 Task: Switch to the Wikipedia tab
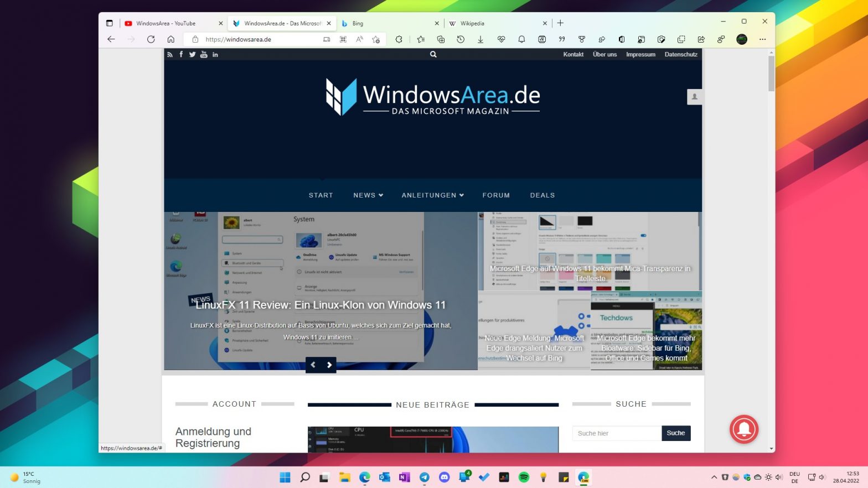pyautogui.click(x=498, y=23)
